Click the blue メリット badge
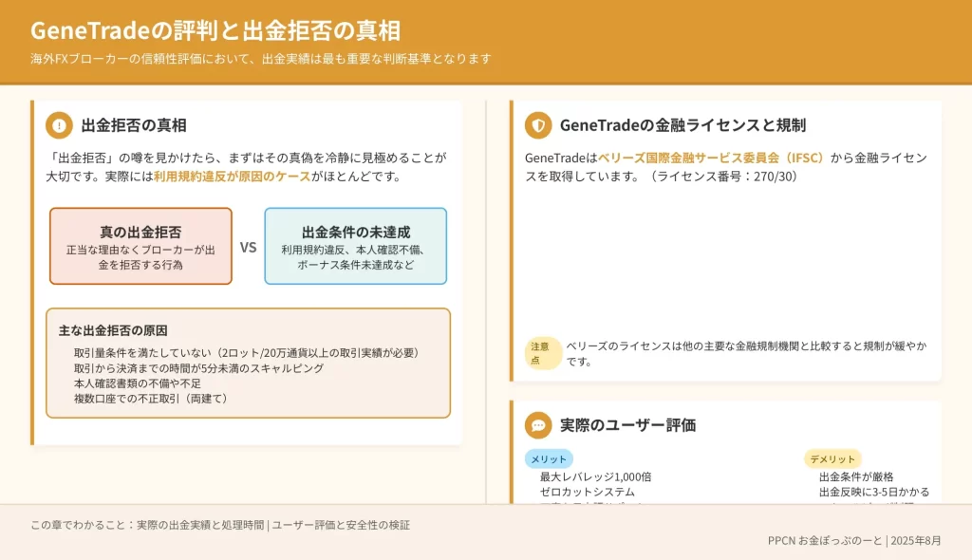972x560 pixels. pos(549,458)
